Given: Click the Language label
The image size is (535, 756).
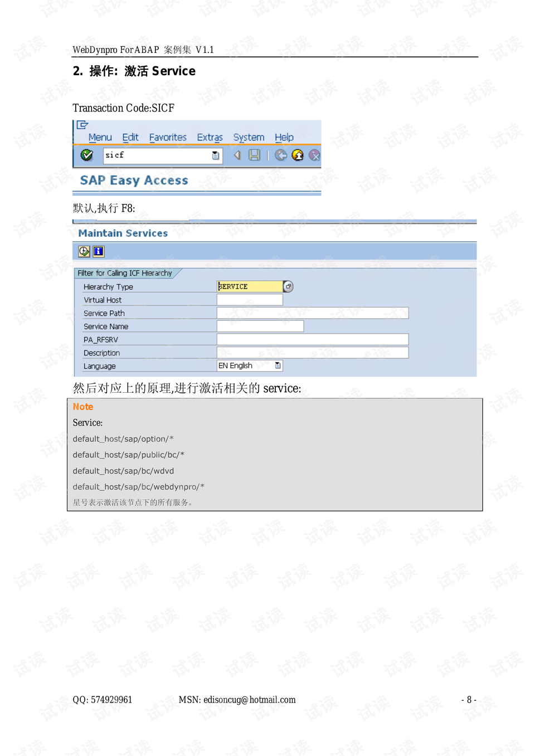Looking at the screenshot, I should pyautogui.click(x=100, y=366).
